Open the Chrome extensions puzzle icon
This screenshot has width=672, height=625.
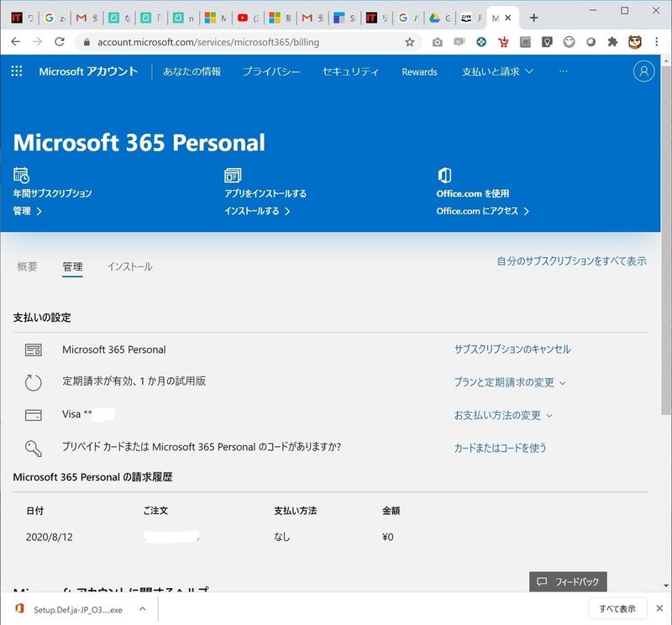(612, 41)
